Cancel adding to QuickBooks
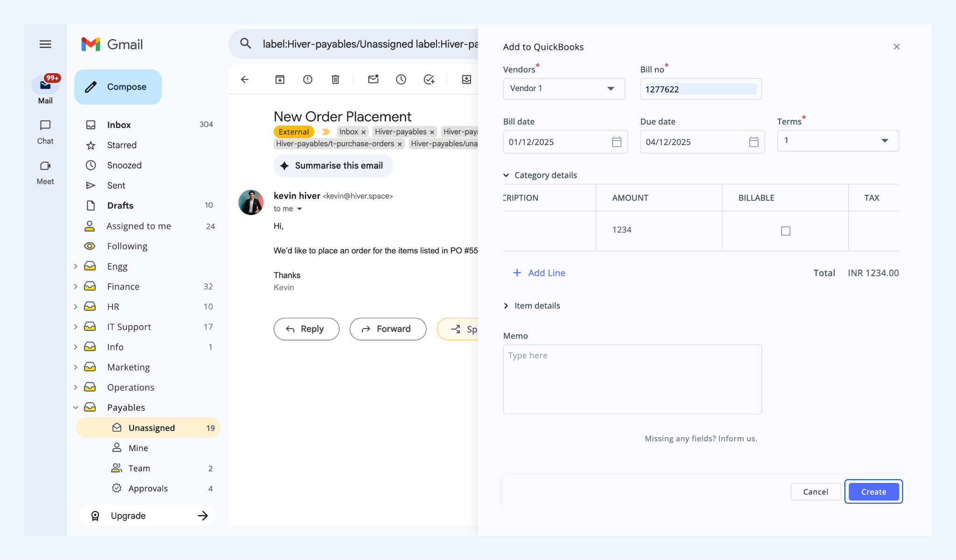Viewport: 956px width, 560px height. [x=815, y=492]
